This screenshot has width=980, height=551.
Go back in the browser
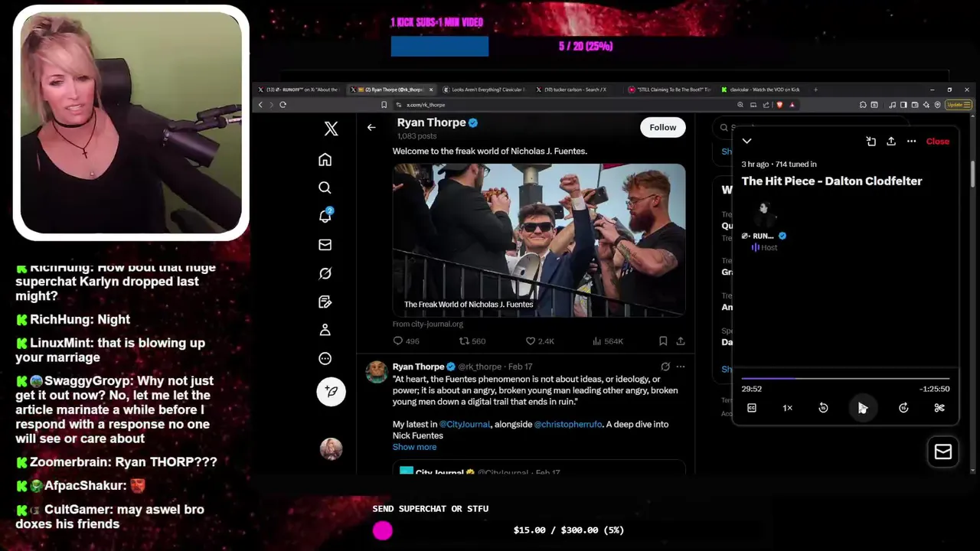click(260, 105)
